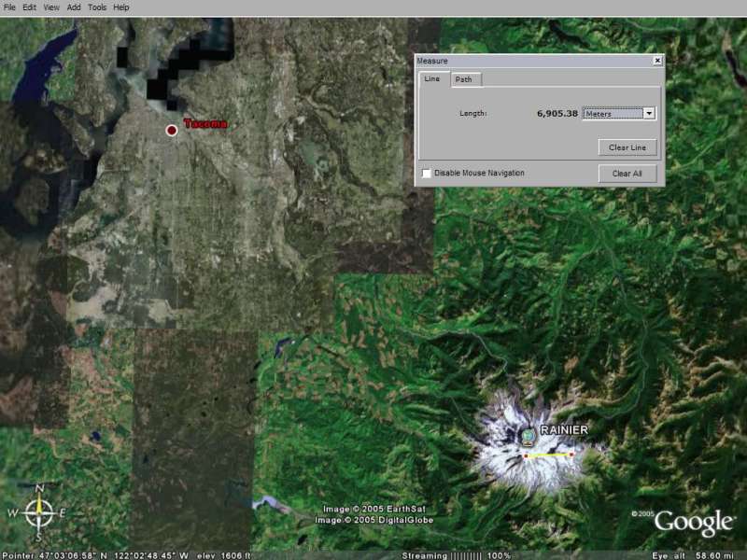Screen dimensions: 747x560
Task: Open the File menu
Action: [x=9, y=7]
